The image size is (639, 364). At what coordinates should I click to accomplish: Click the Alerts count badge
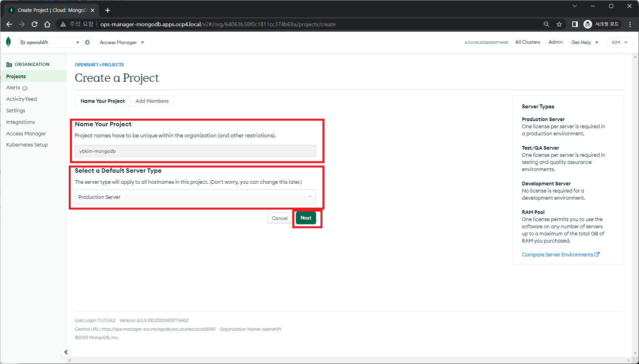[x=25, y=88]
